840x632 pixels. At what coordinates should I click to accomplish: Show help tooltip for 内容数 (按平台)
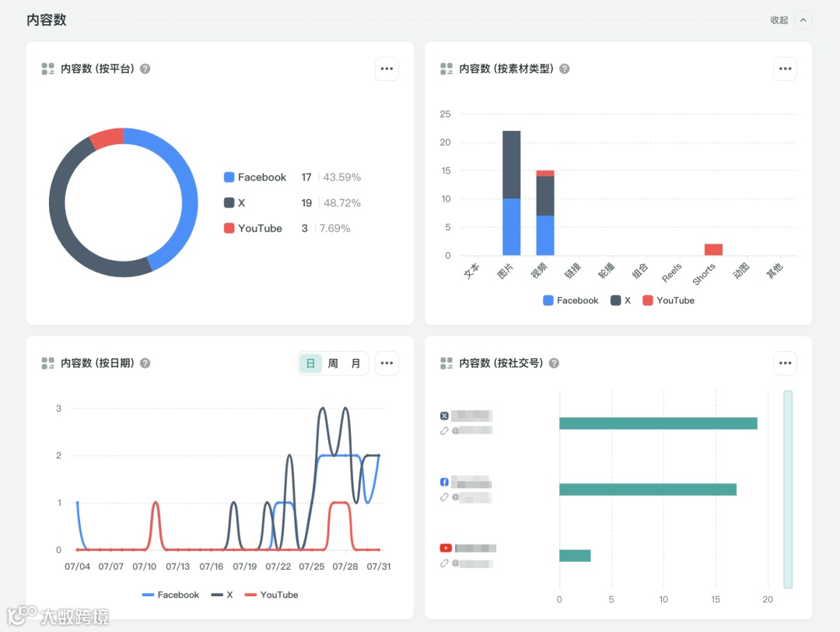145,68
